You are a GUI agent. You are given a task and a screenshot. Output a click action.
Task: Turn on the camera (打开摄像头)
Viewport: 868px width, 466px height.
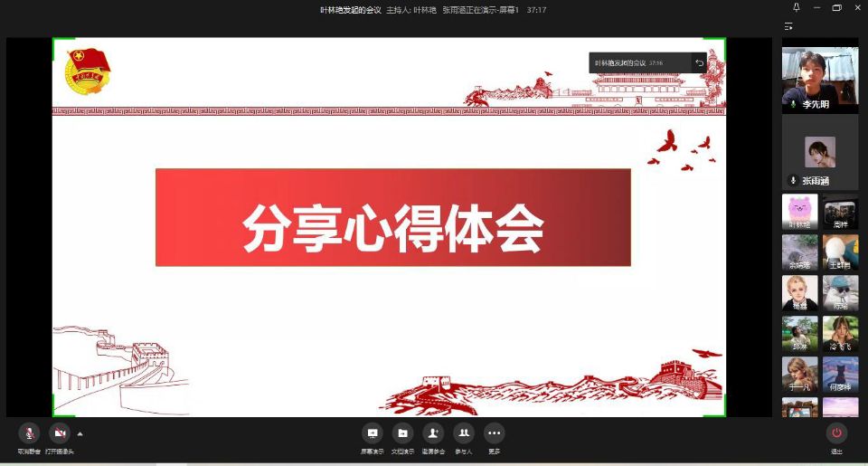coord(60,433)
